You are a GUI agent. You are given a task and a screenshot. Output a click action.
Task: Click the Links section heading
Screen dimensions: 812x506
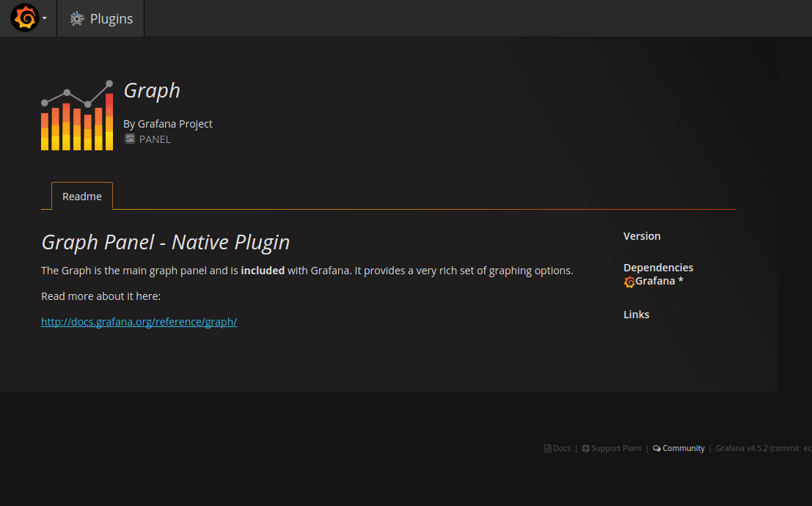click(636, 314)
